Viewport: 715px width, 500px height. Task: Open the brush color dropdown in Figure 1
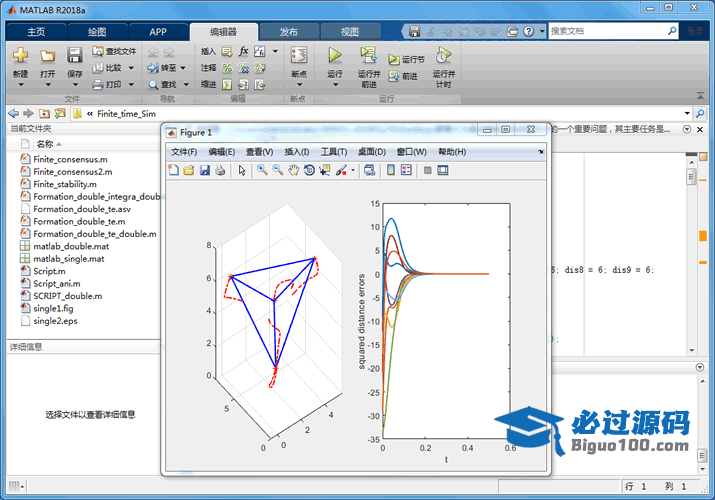coord(353,170)
